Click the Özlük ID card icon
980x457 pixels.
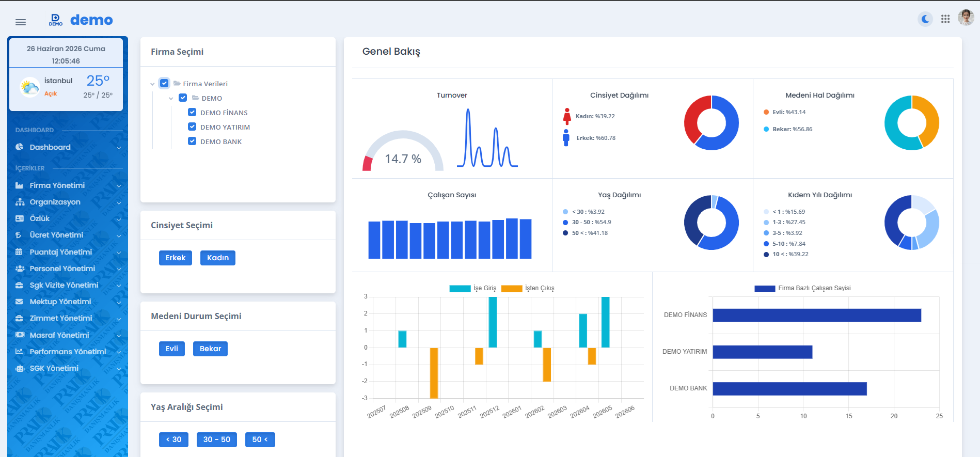[x=20, y=218]
